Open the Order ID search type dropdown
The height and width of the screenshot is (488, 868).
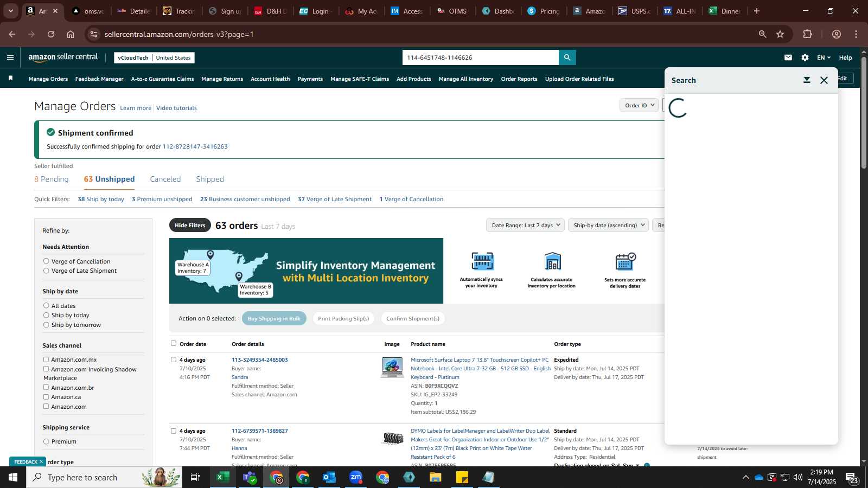click(x=639, y=105)
